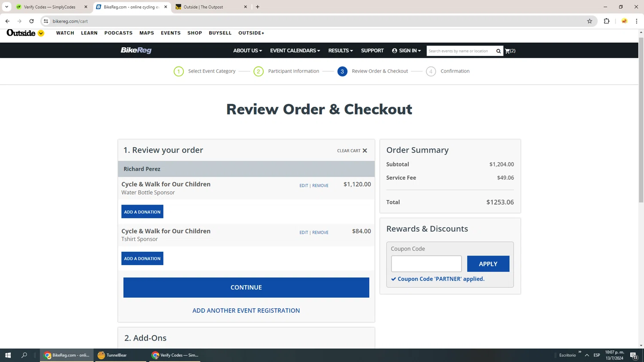This screenshot has height=362, width=644.
Task: Open the BuySell menu item
Action: [220, 33]
